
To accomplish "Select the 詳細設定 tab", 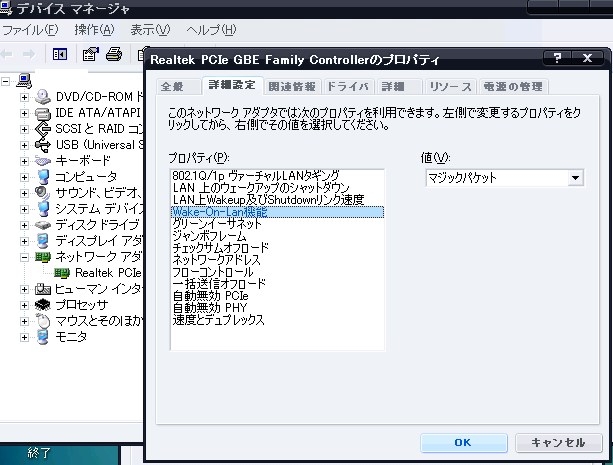I will (x=232, y=85).
